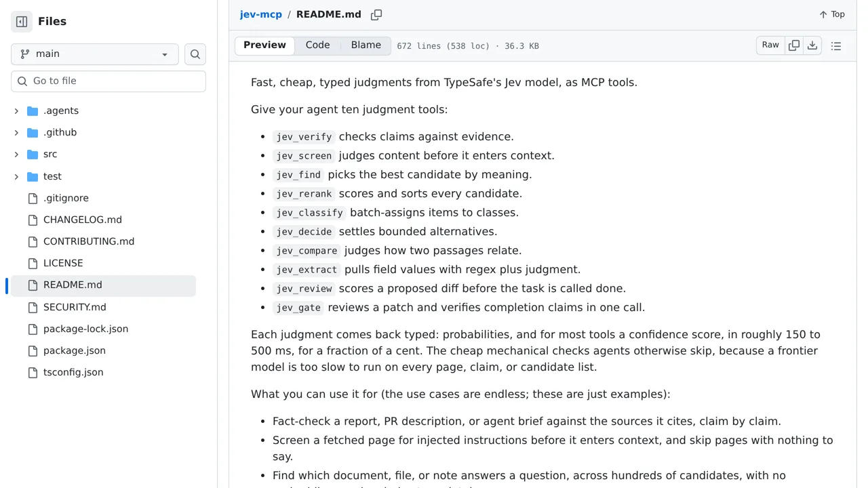Select README.md in the file tree
The image size is (868, 488).
point(102,285)
